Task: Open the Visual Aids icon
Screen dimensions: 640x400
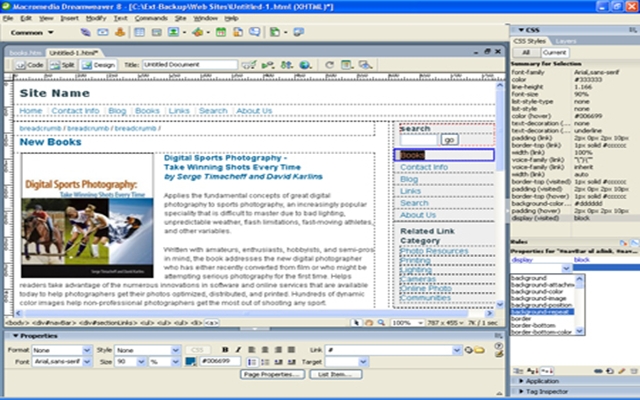Action: coord(365,65)
